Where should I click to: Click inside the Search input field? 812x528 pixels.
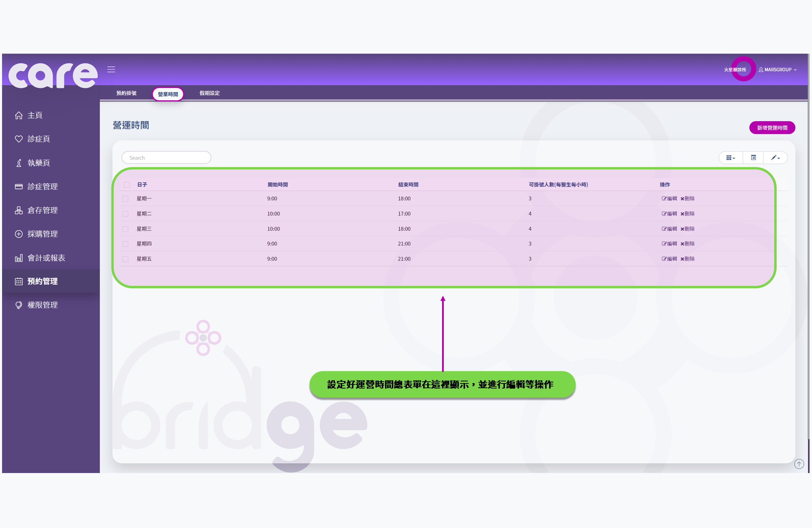[166, 157]
